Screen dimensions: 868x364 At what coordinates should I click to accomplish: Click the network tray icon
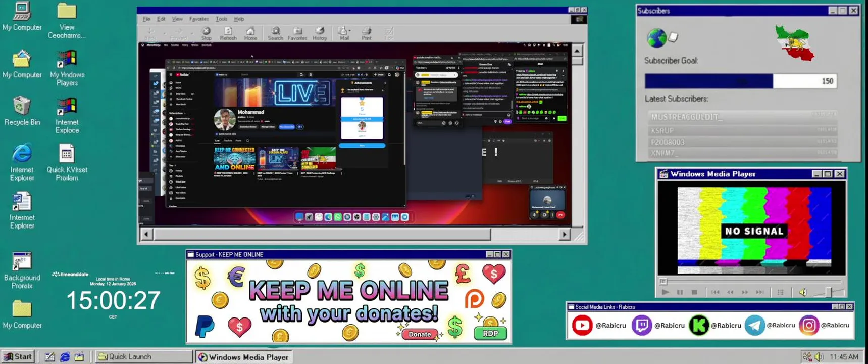pyautogui.click(x=807, y=357)
